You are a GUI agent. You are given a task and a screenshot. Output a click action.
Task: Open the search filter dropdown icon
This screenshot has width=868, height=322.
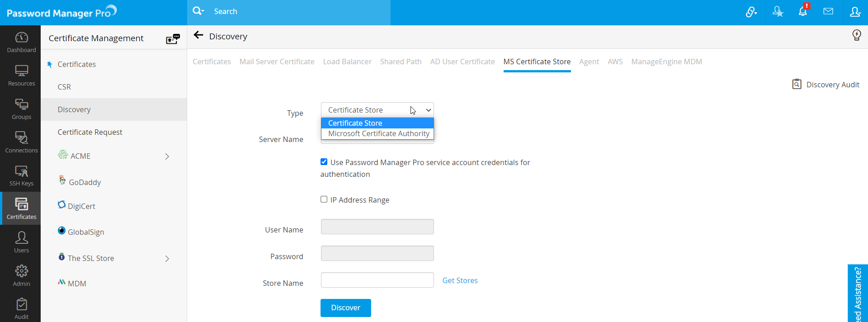click(198, 11)
